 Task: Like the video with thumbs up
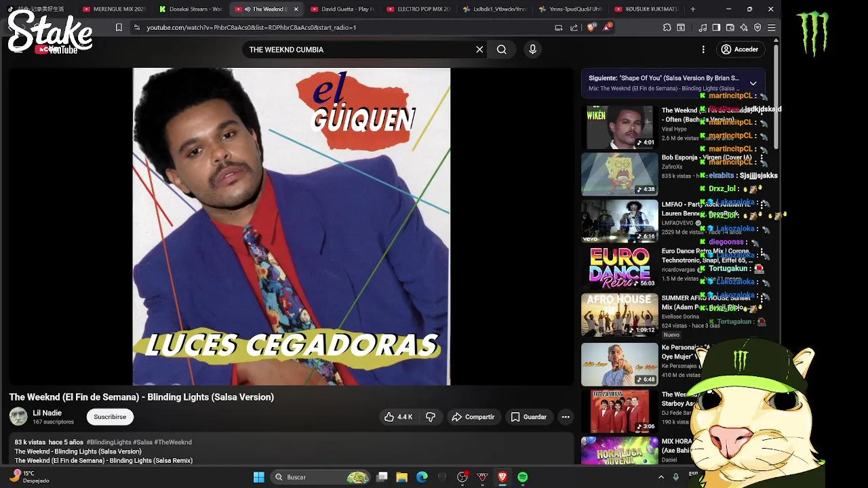[399, 417]
